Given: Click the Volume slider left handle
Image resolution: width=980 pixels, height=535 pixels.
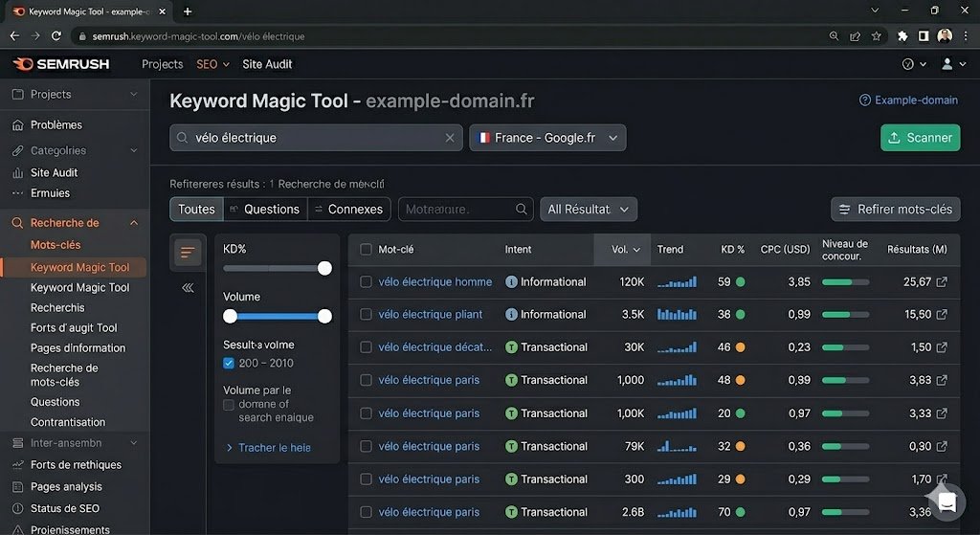Looking at the screenshot, I should [230, 316].
